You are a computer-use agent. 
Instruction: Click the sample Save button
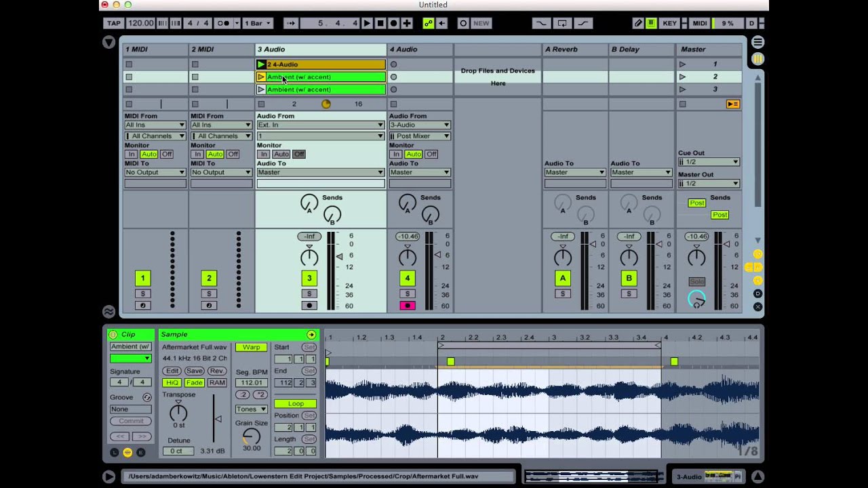[x=195, y=371]
